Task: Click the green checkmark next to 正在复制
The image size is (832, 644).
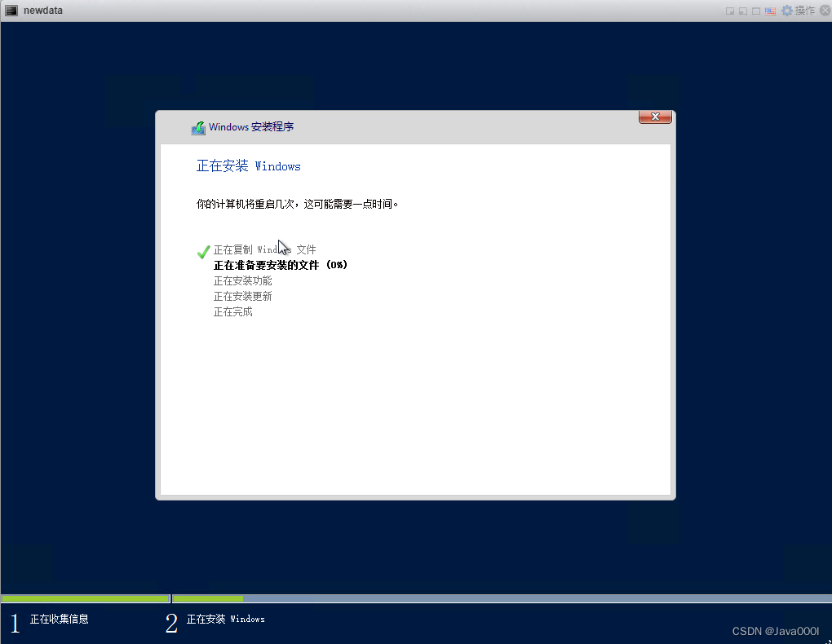Action: point(203,251)
